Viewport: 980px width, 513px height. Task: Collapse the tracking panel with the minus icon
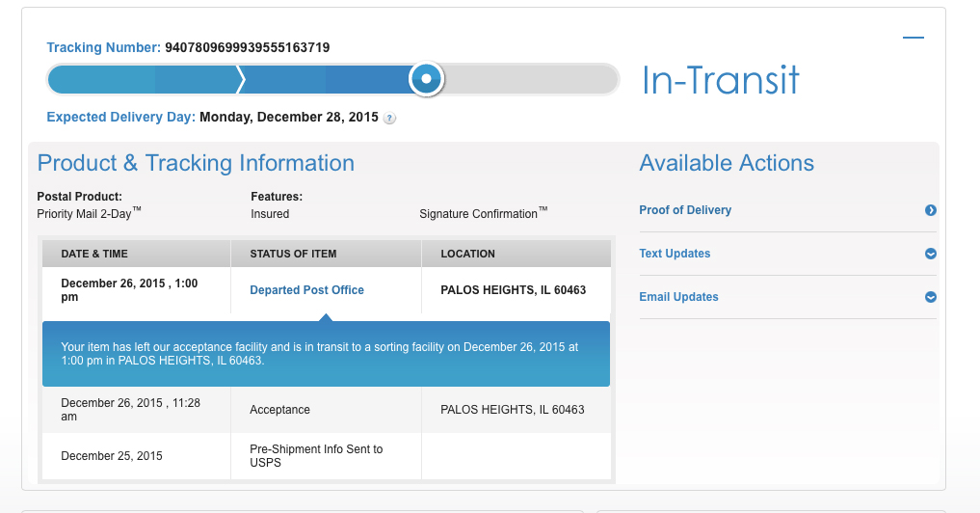coord(914,38)
